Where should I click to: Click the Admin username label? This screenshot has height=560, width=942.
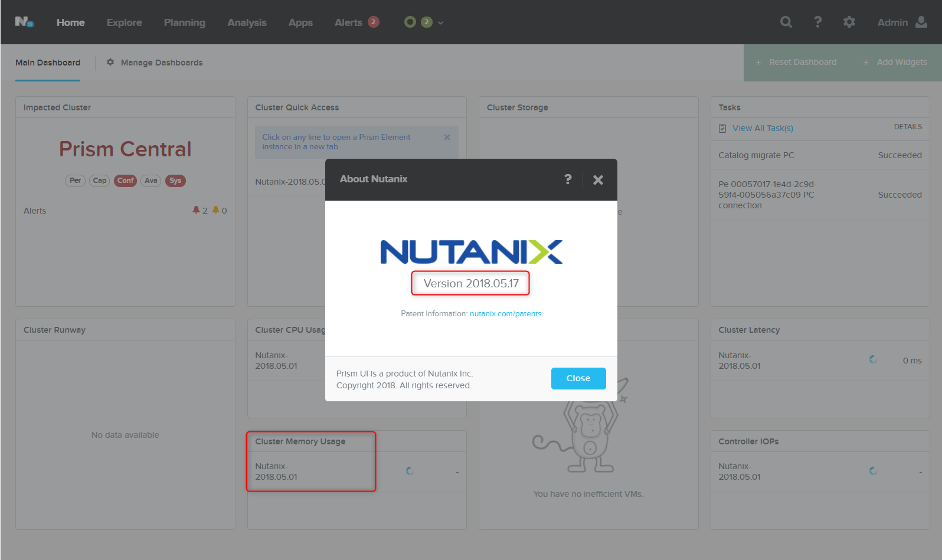892,22
